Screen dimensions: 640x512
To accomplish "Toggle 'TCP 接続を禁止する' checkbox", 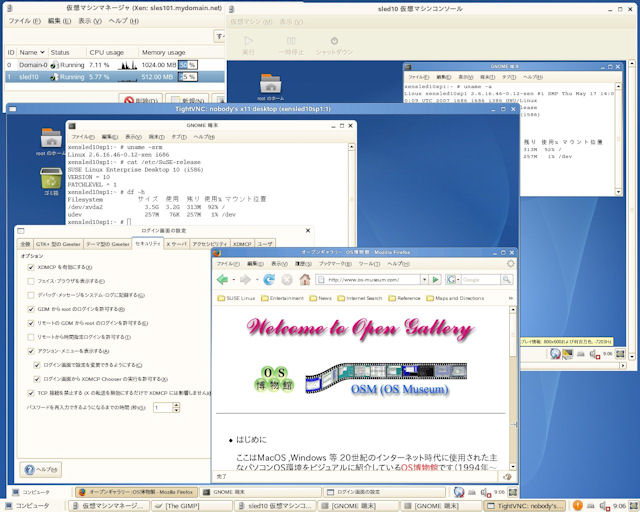I will [x=31, y=393].
